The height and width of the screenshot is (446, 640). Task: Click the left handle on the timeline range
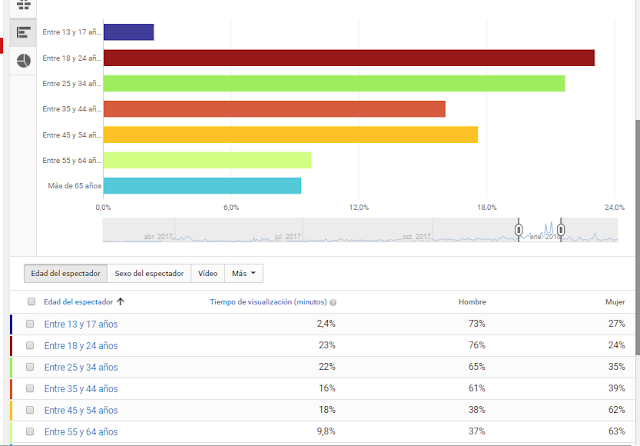(x=519, y=231)
